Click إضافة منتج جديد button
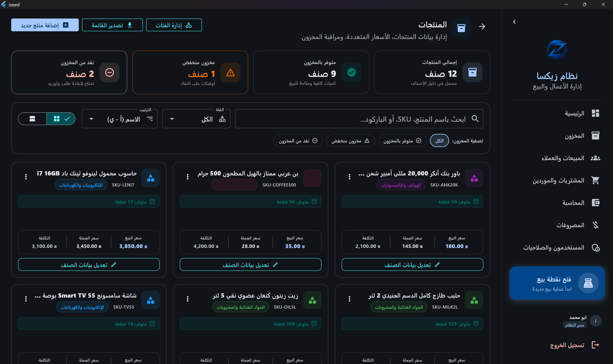Screen dimensions: 613x364 point(45,25)
